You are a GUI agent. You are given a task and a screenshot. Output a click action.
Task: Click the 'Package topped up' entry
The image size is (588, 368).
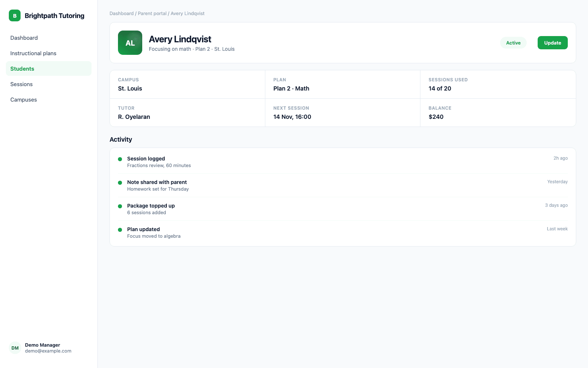(x=151, y=206)
